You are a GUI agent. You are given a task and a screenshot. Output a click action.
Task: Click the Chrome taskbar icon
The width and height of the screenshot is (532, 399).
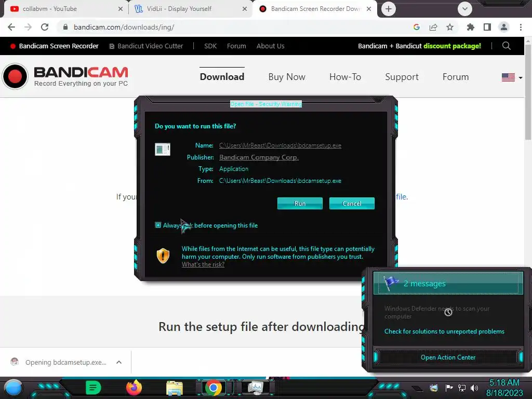[213, 388]
